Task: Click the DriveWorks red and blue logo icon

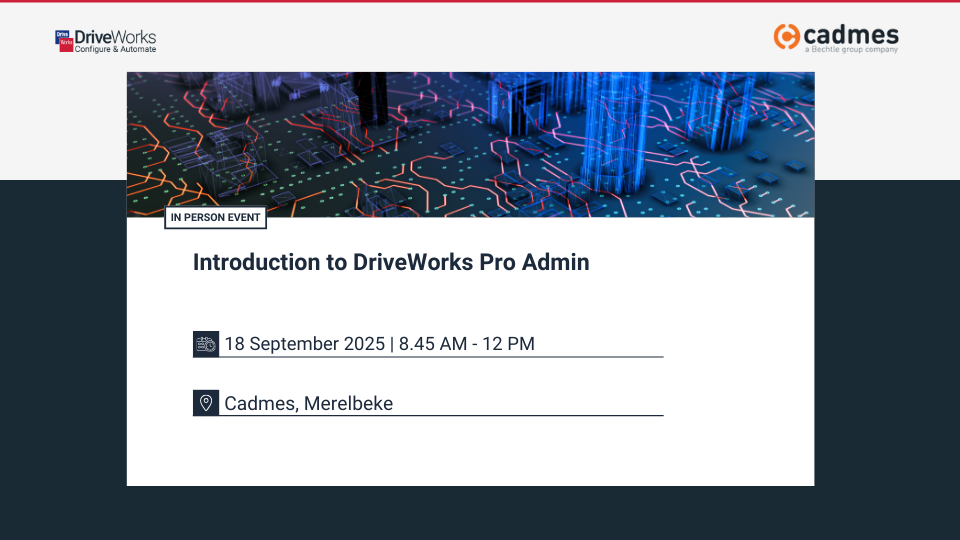Action: click(64, 40)
